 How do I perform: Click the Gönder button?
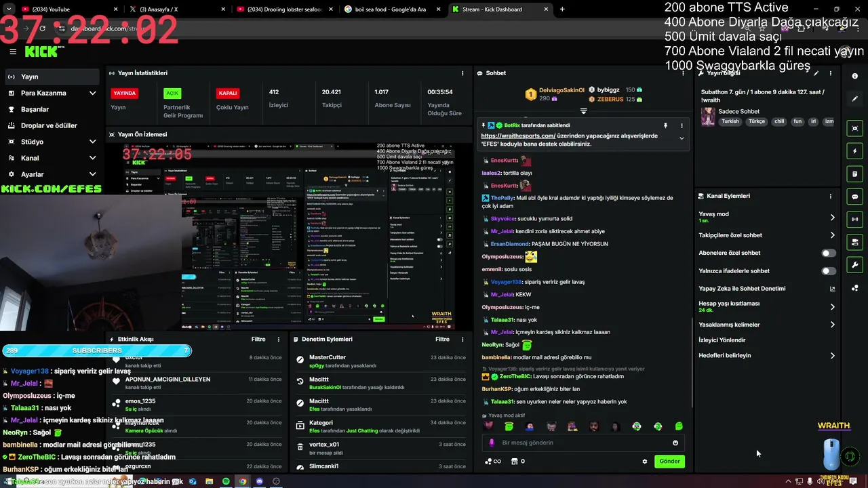669,461
